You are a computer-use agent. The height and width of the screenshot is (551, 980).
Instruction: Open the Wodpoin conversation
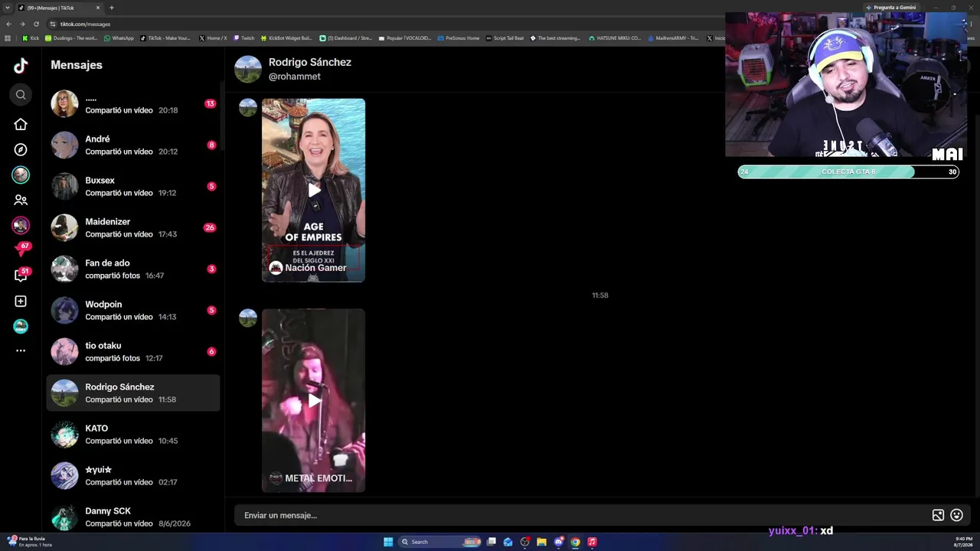tap(133, 310)
